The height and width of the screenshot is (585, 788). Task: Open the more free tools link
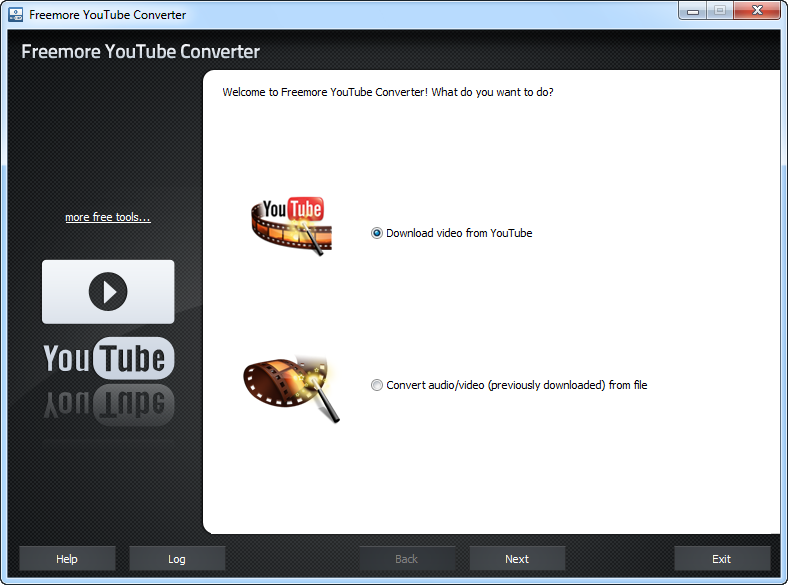click(108, 217)
